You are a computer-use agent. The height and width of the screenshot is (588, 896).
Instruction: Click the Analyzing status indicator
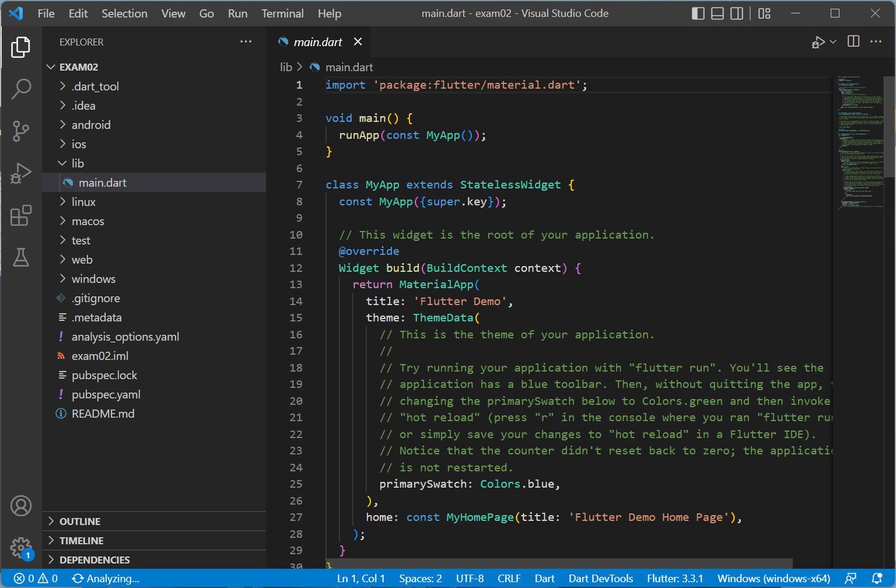(x=106, y=579)
